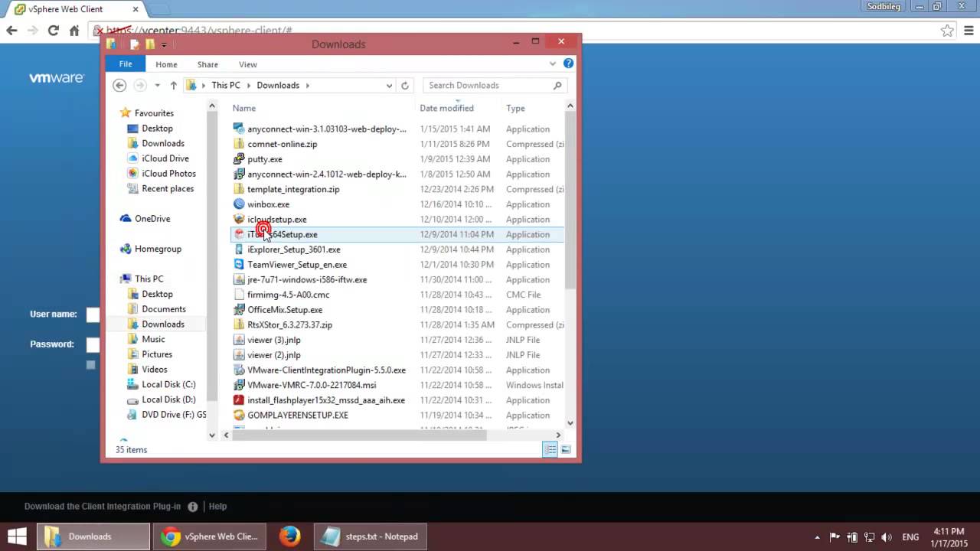Expand the Explorer ribbon chevron
The image size is (980, 551).
tap(553, 64)
